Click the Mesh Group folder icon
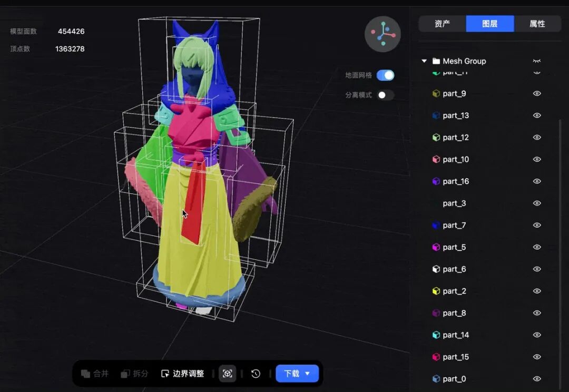569x392 pixels. pyautogui.click(x=436, y=61)
